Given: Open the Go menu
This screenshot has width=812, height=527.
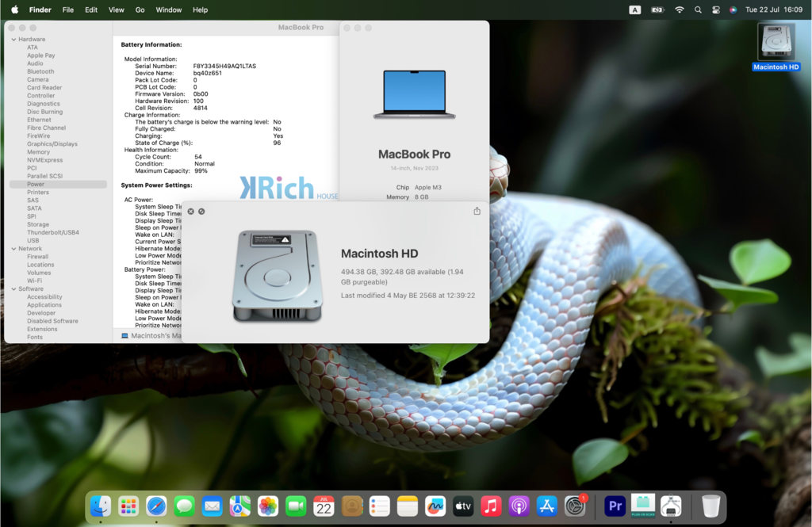Looking at the screenshot, I should tap(140, 10).
